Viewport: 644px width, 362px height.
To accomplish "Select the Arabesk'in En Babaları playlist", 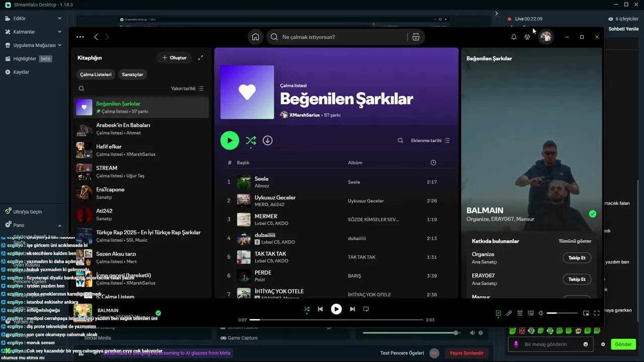I will click(x=141, y=129).
